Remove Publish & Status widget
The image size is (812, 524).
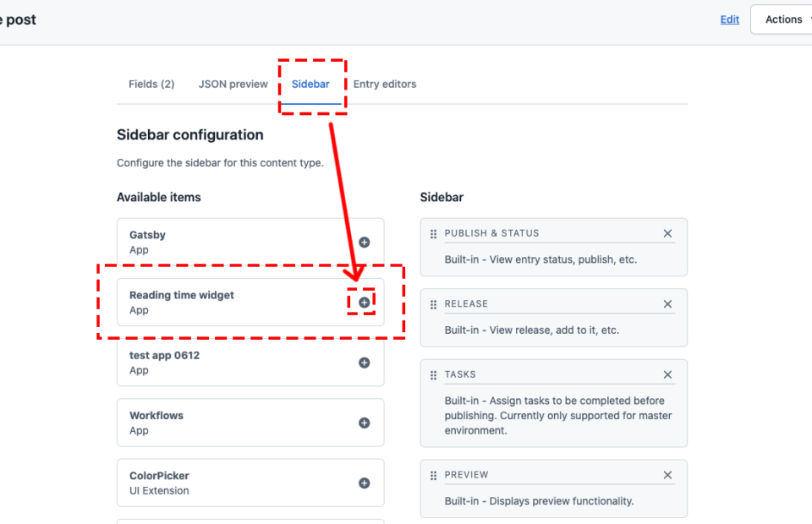pyautogui.click(x=667, y=233)
